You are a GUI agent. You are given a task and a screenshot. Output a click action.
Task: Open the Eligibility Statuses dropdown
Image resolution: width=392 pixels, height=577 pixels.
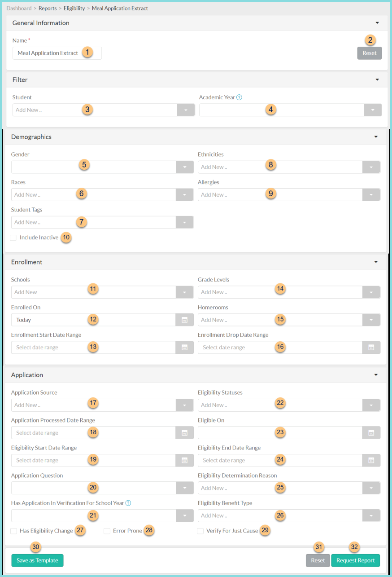(x=372, y=405)
